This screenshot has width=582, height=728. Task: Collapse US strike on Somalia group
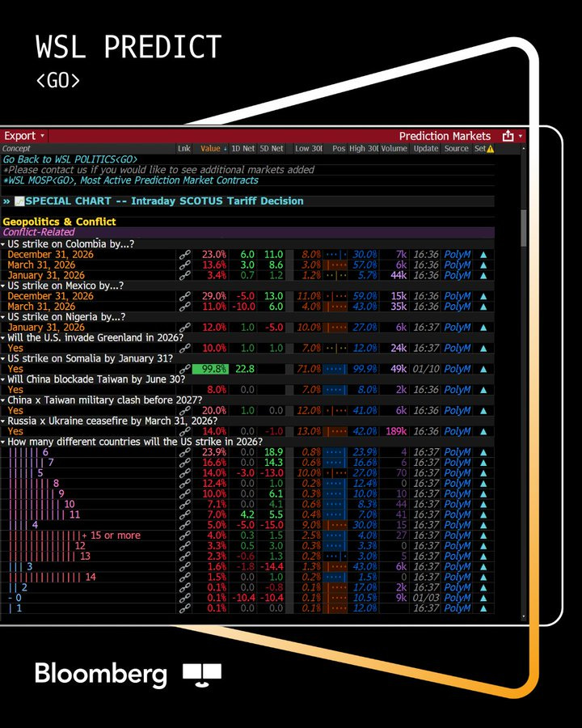pos(3,359)
